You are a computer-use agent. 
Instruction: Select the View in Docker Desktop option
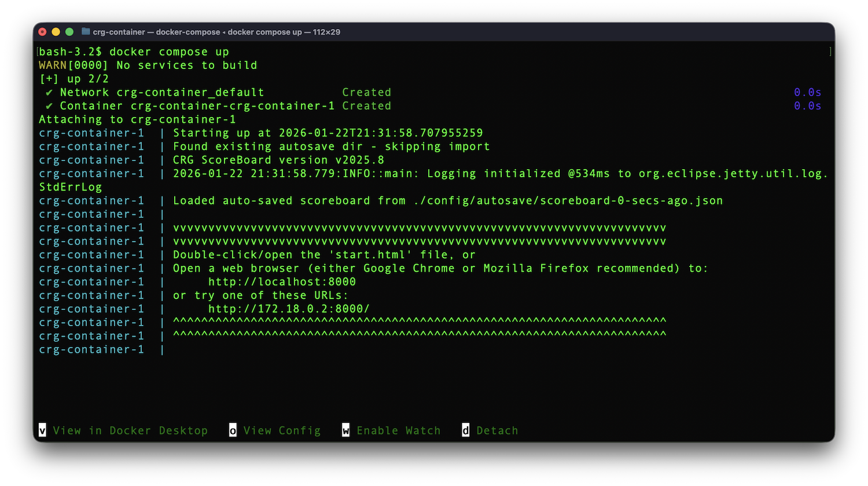pos(130,430)
